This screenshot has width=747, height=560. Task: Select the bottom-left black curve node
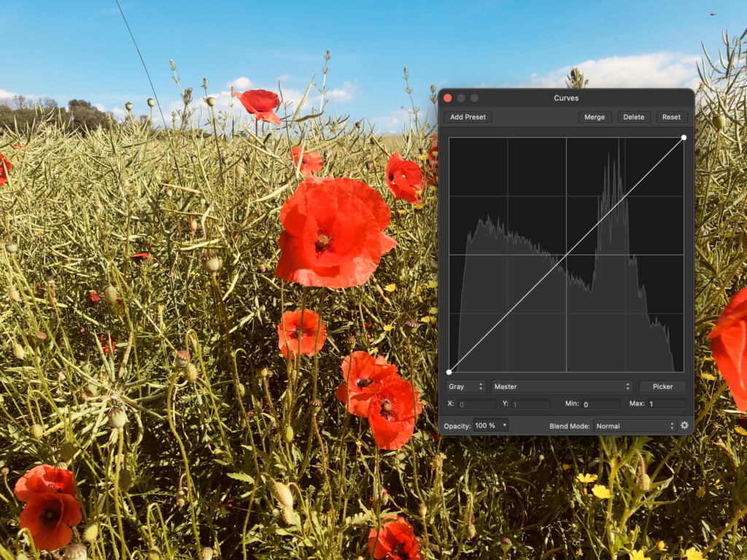coord(449,372)
